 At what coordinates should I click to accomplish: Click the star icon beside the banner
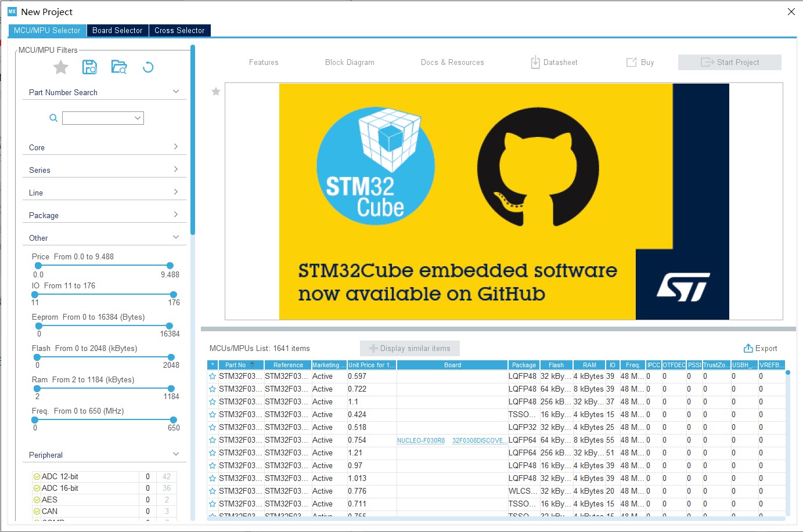pyautogui.click(x=216, y=91)
